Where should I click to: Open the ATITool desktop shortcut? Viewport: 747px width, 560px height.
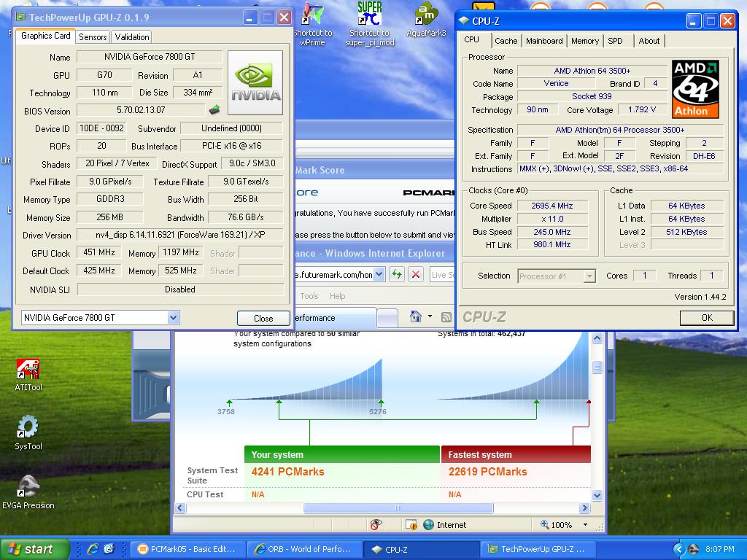pyautogui.click(x=28, y=375)
